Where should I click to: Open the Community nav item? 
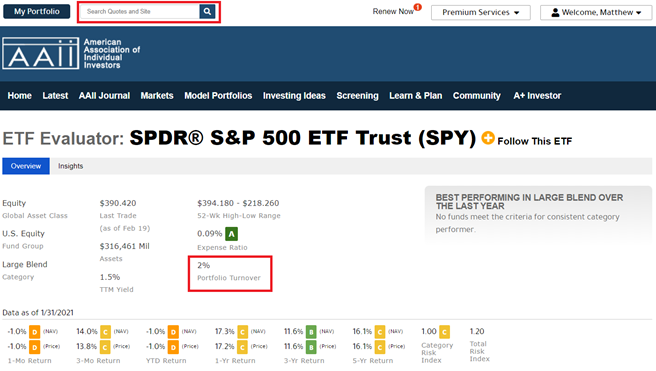click(x=477, y=96)
